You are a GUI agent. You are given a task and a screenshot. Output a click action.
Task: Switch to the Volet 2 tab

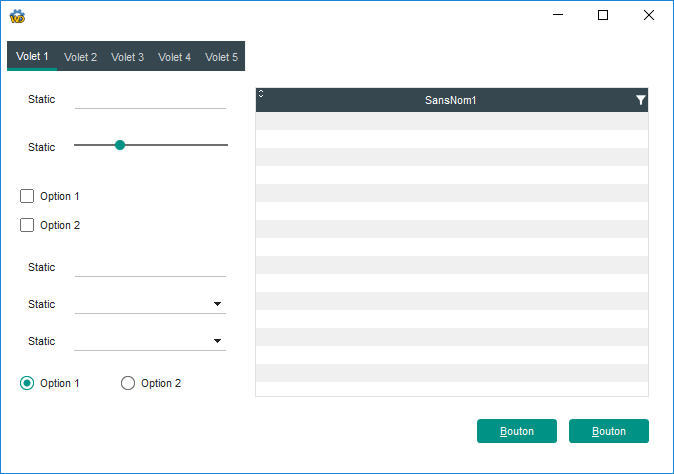pyautogui.click(x=80, y=57)
